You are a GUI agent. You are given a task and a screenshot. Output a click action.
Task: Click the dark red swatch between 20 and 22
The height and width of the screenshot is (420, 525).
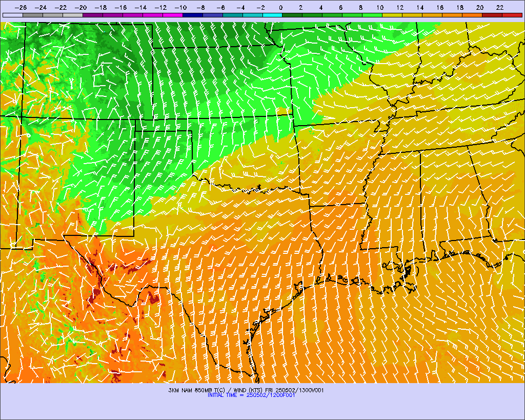pyautogui.click(x=492, y=15)
